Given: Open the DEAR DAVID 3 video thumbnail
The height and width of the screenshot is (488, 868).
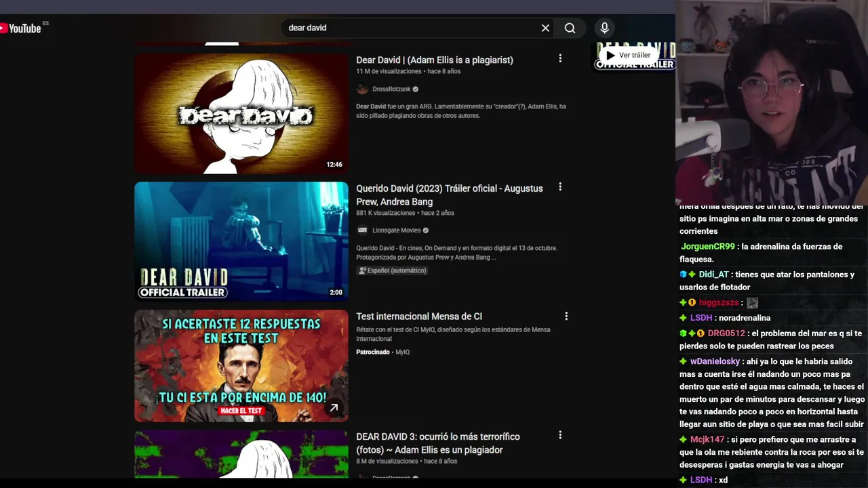Looking at the screenshot, I should click(241, 454).
